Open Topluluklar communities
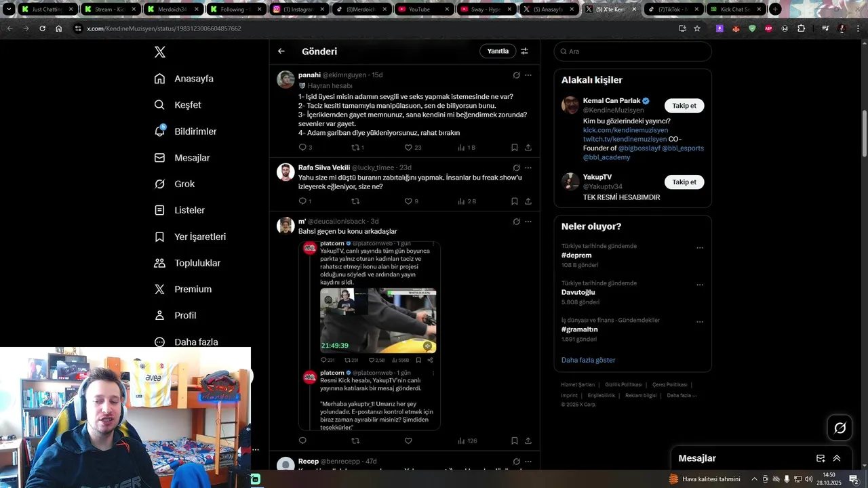868x488 pixels. coord(187,263)
